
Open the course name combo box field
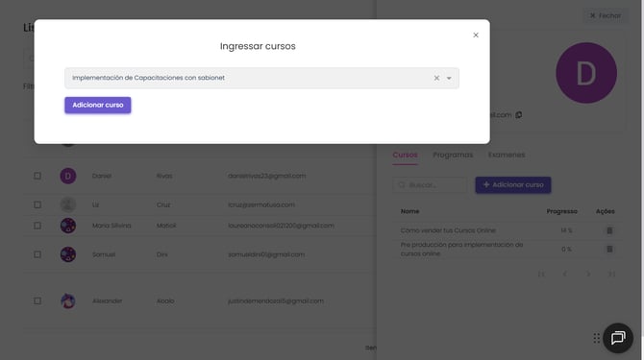coord(261,78)
